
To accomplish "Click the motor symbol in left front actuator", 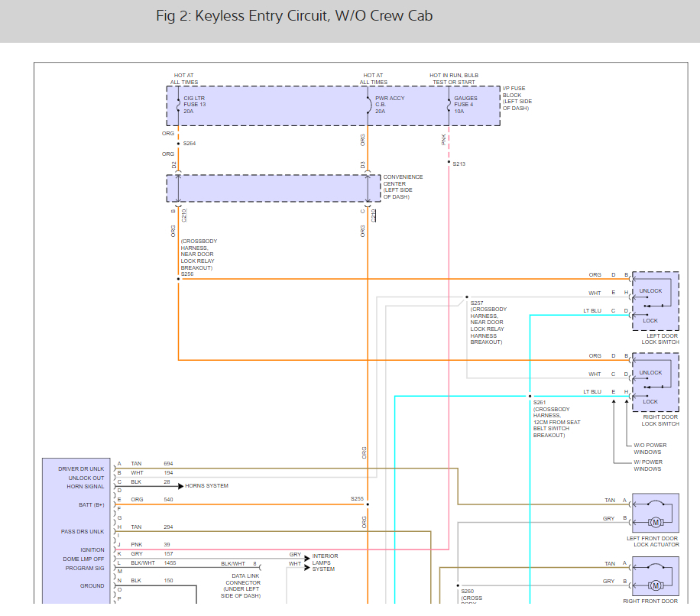I will (656, 522).
